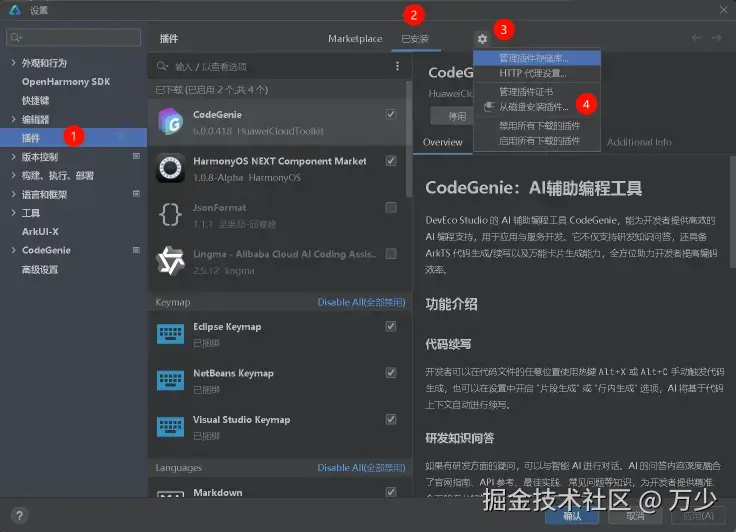
Task: Click the Lingma plugin icon
Action: point(170,261)
